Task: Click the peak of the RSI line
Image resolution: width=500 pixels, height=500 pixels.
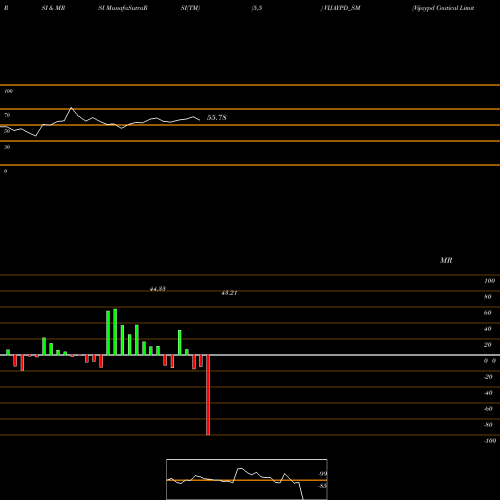Action: pos(71,108)
